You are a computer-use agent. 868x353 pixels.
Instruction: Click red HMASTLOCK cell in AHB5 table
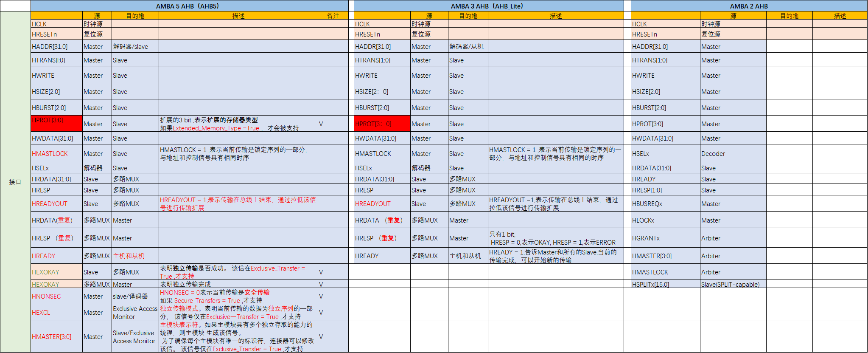(56, 153)
